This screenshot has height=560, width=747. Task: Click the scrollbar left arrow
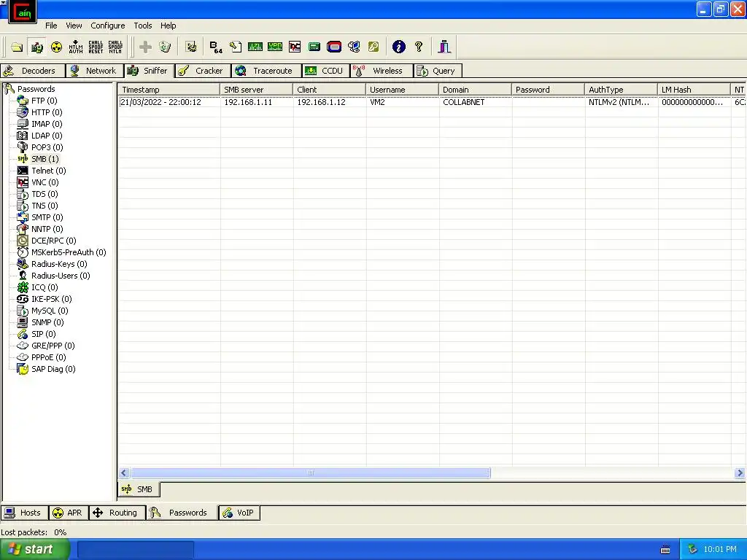[x=124, y=472]
